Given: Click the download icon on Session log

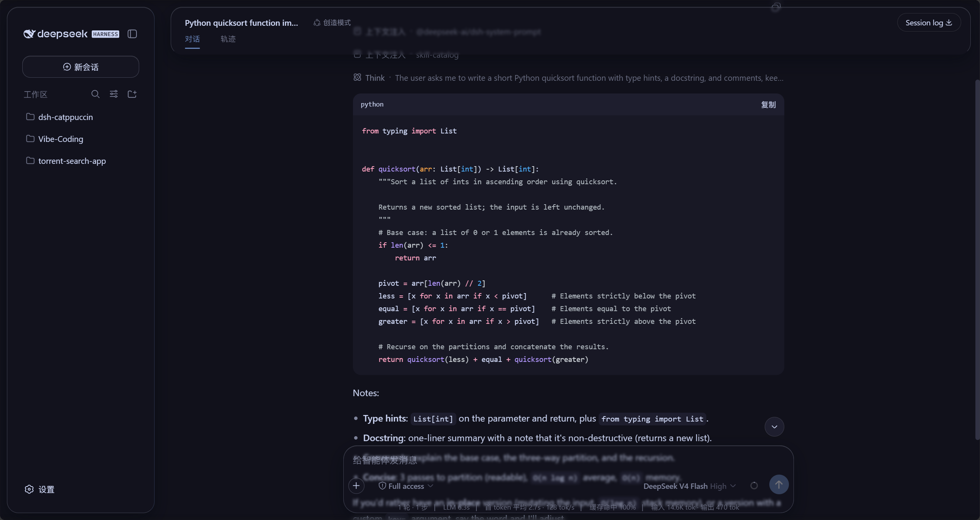Looking at the screenshot, I should [x=949, y=23].
